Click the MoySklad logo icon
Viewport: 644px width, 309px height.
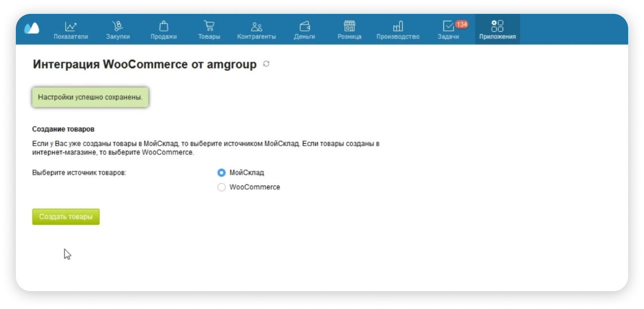[x=32, y=29]
